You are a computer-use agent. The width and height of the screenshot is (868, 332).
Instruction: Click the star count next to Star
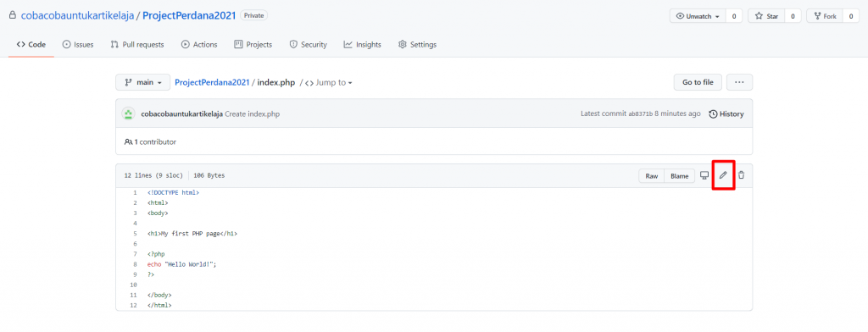(793, 16)
